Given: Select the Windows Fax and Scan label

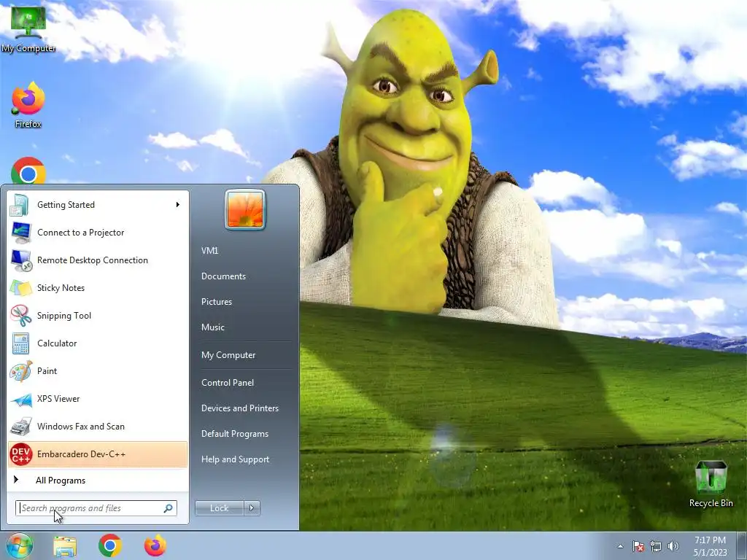Looking at the screenshot, I should pyautogui.click(x=80, y=427).
